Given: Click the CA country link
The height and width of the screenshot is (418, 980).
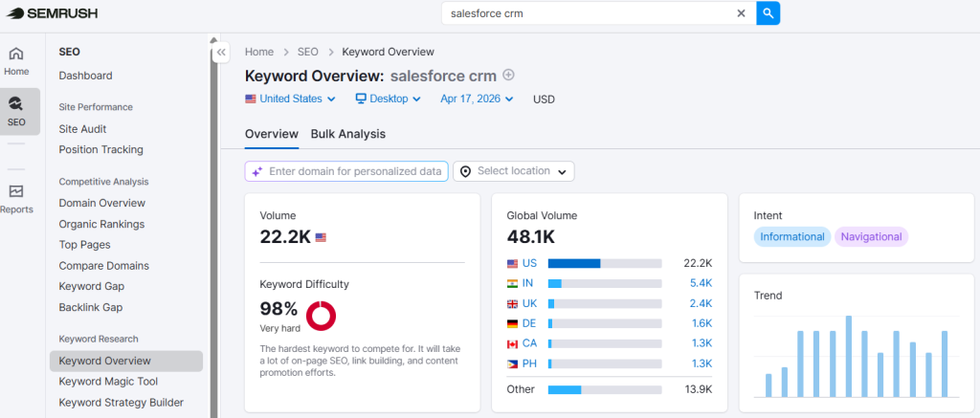Looking at the screenshot, I should (x=529, y=343).
